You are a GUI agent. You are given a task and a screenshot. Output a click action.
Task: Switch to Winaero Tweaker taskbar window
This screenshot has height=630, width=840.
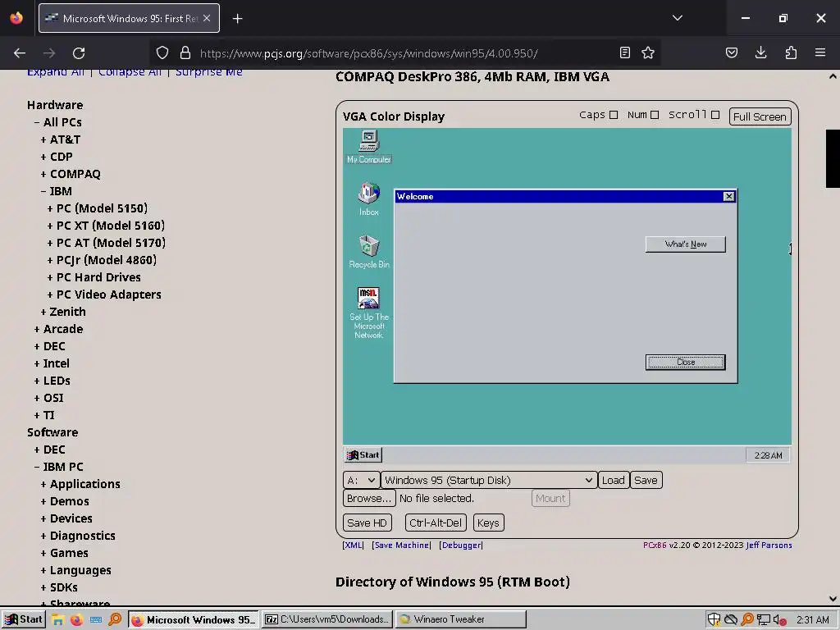click(x=461, y=619)
